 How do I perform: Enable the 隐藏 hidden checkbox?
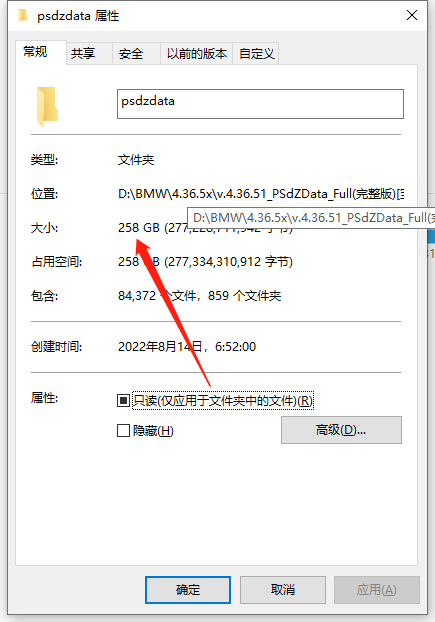pos(123,430)
